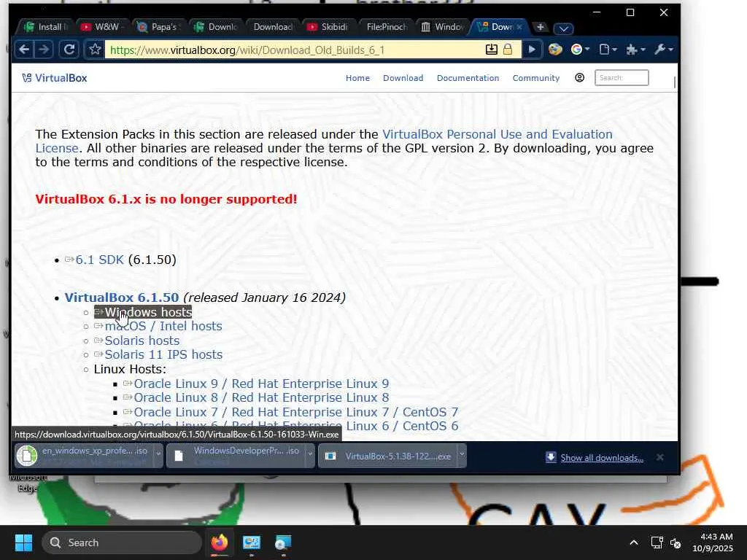Click Show all downloads link
The image size is (747, 560).
(602, 458)
